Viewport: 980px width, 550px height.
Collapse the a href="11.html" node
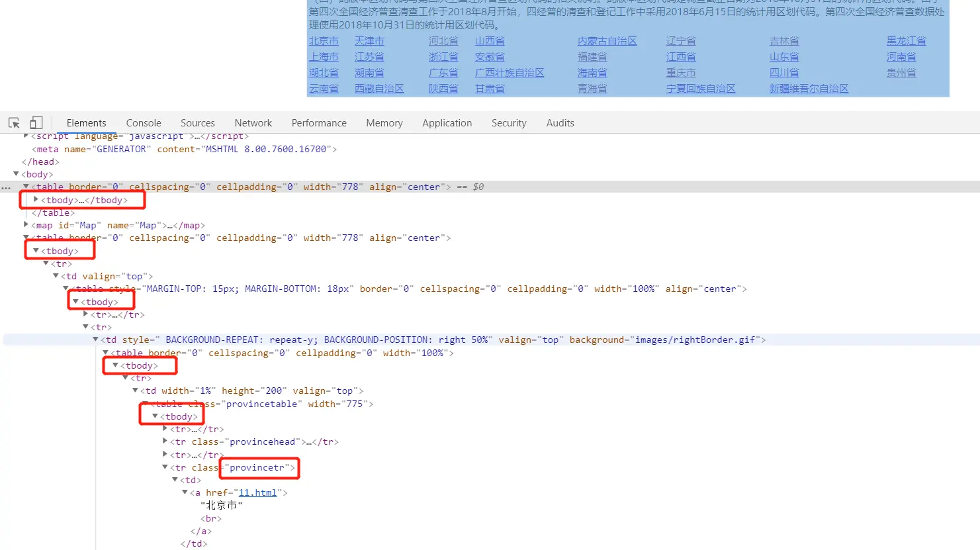185,492
